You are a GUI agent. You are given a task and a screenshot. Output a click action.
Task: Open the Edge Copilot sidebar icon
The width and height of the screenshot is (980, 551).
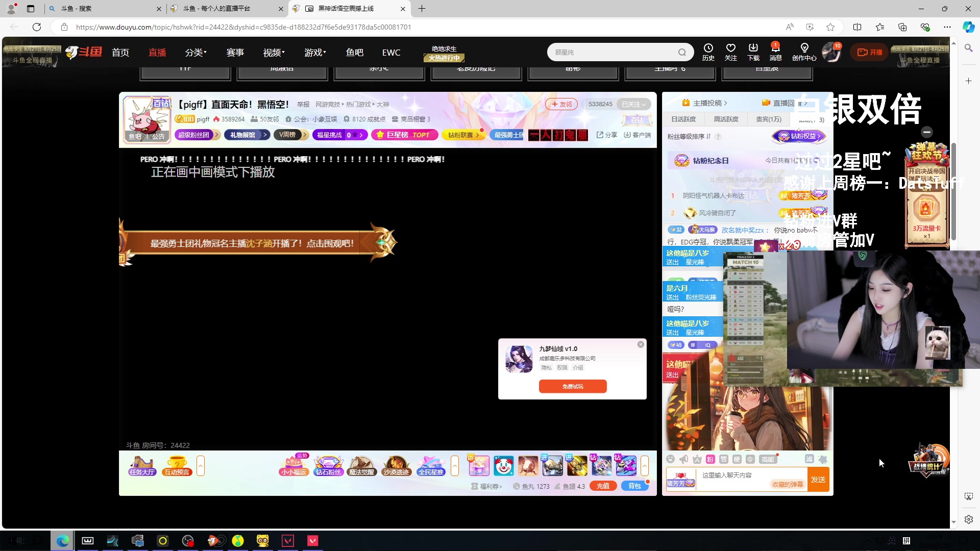coord(968,27)
